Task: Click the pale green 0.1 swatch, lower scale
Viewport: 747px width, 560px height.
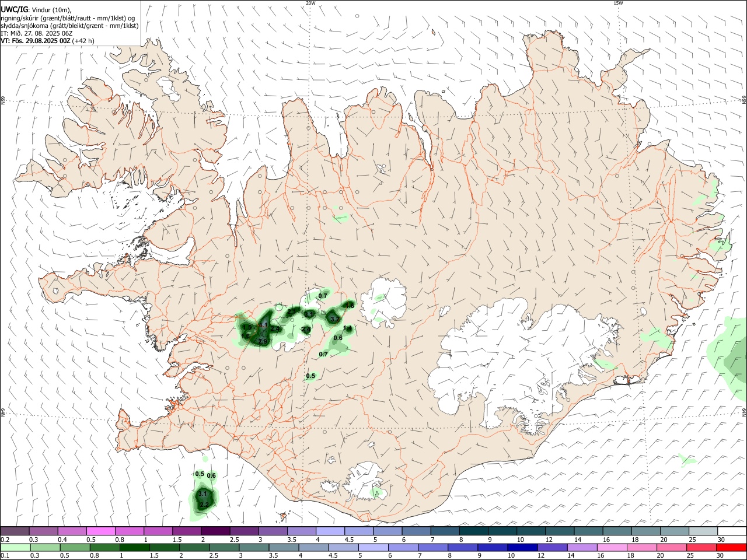Action: (15, 548)
